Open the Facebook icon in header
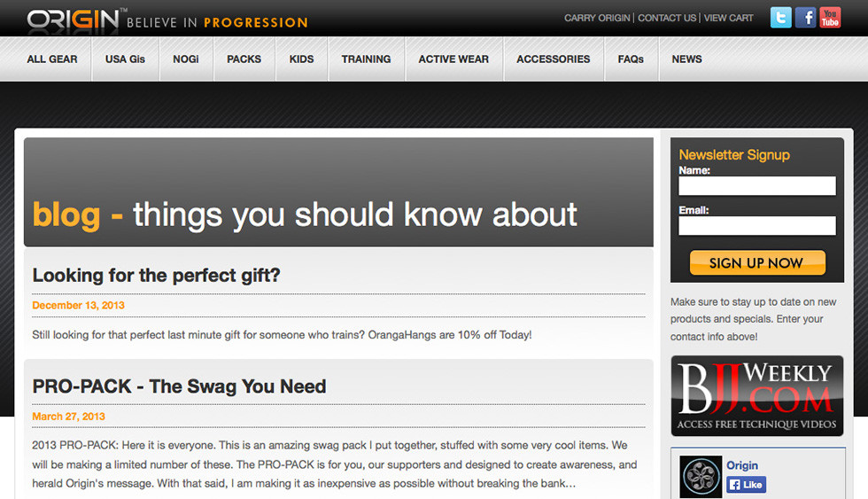 (805, 18)
